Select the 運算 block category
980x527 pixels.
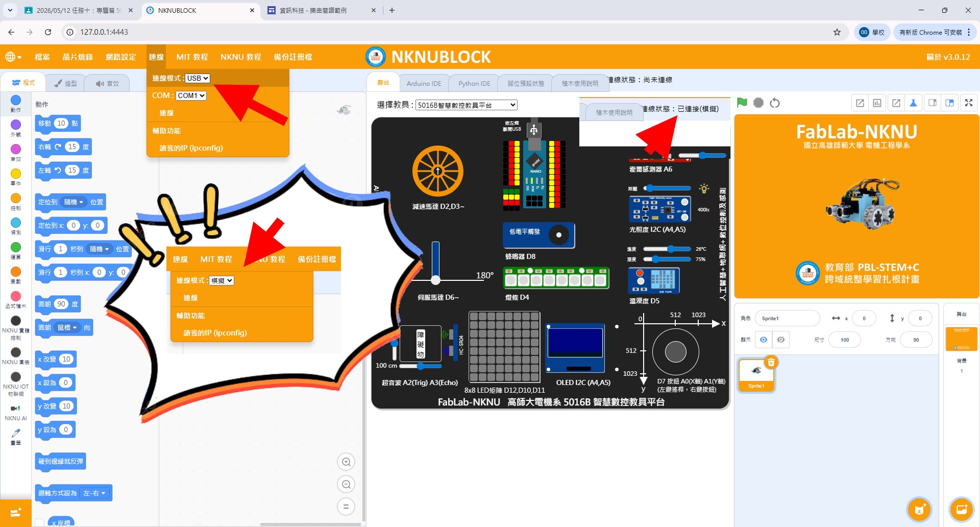click(x=16, y=251)
